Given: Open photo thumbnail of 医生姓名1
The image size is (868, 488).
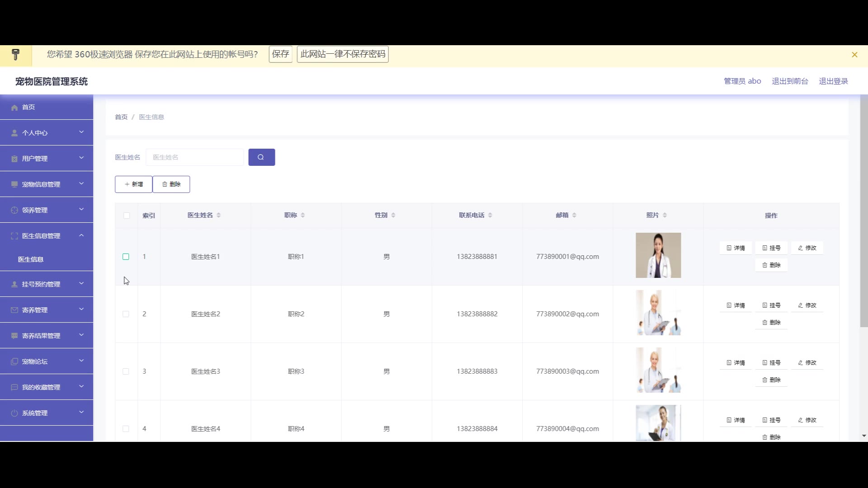Looking at the screenshot, I should (x=658, y=255).
